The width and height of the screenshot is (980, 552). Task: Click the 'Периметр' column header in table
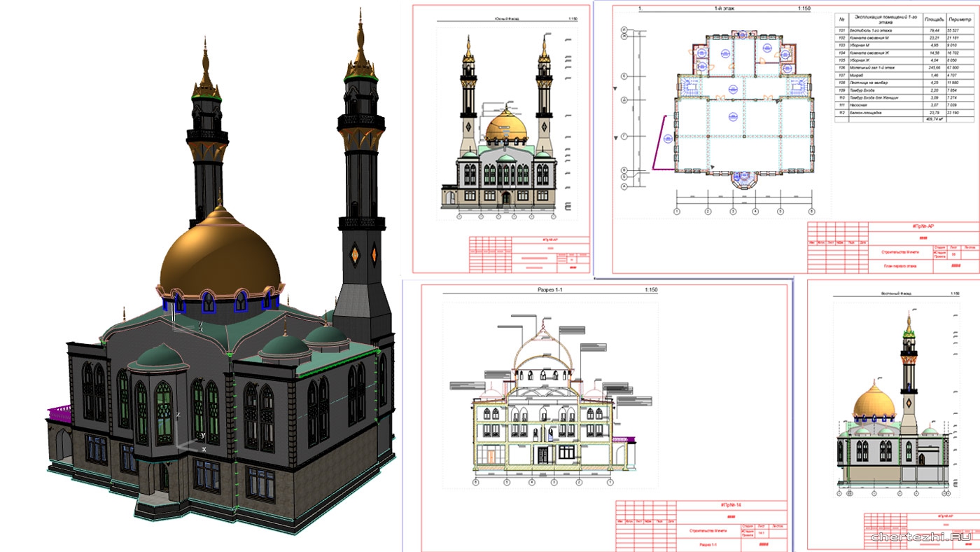pyautogui.click(x=961, y=18)
